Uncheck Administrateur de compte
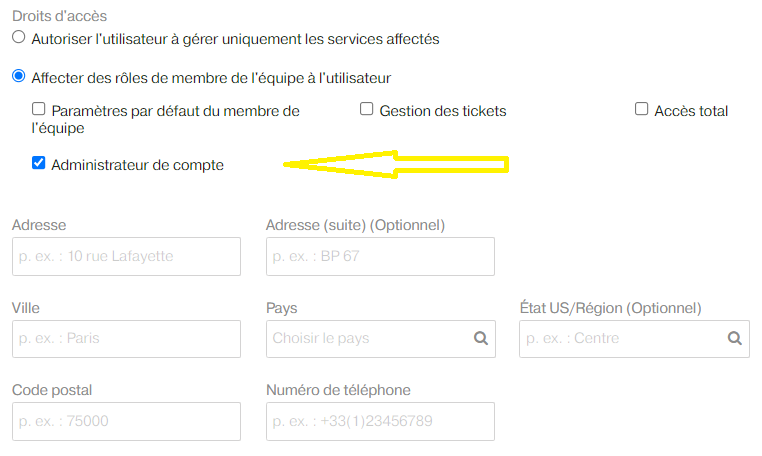The height and width of the screenshot is (456, 762). tap(38, 163)
